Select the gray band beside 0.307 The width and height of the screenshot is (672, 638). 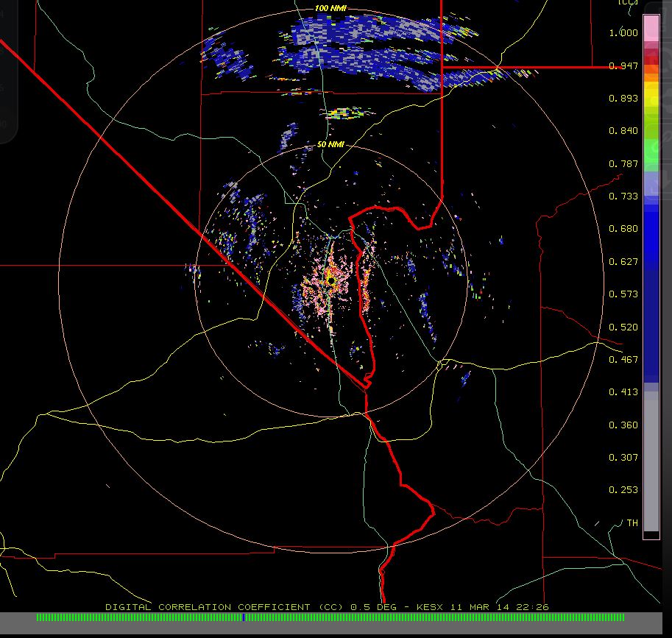651,456
